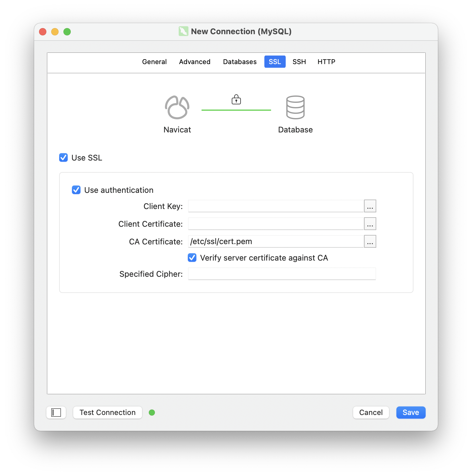472x476 pixels.
Task: Browse for a Client Key file
Action: [370, 206]
